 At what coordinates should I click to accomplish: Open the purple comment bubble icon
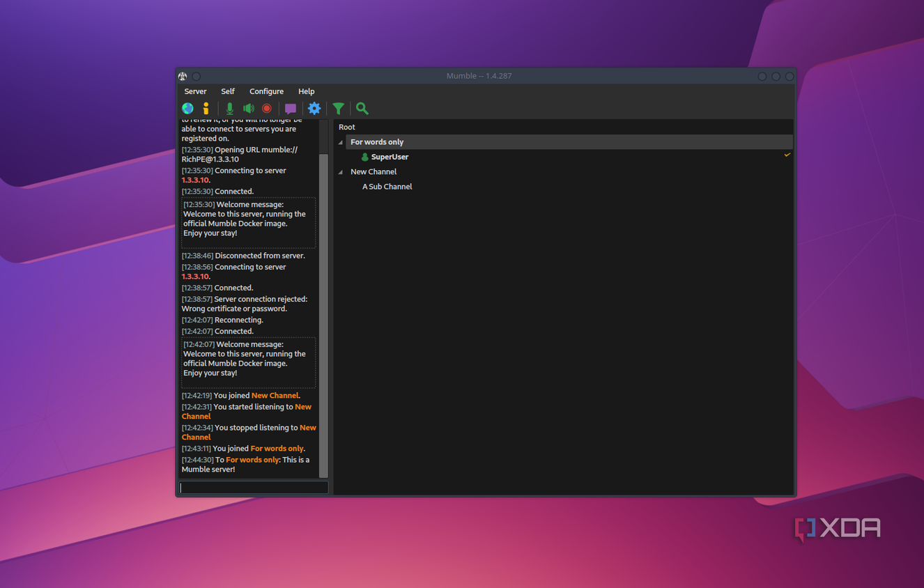tap(291, 108)
